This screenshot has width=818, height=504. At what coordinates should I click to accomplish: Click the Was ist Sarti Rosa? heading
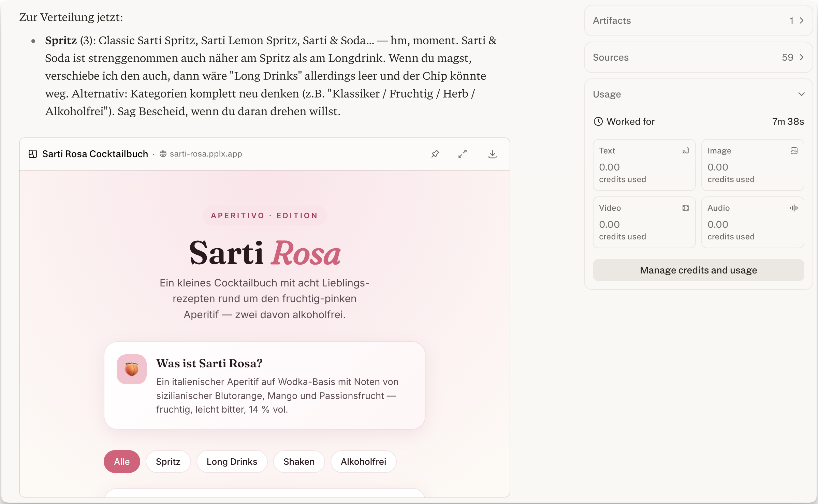point(209,364)
